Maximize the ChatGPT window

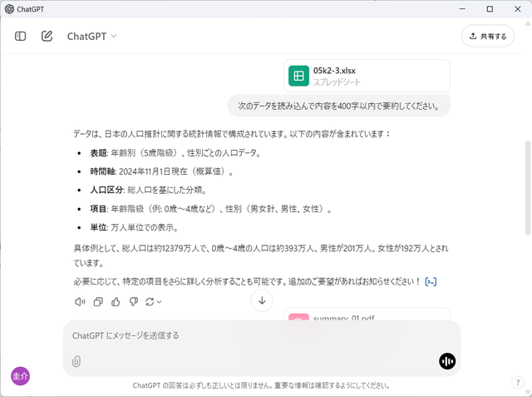(x=490, y=9)
